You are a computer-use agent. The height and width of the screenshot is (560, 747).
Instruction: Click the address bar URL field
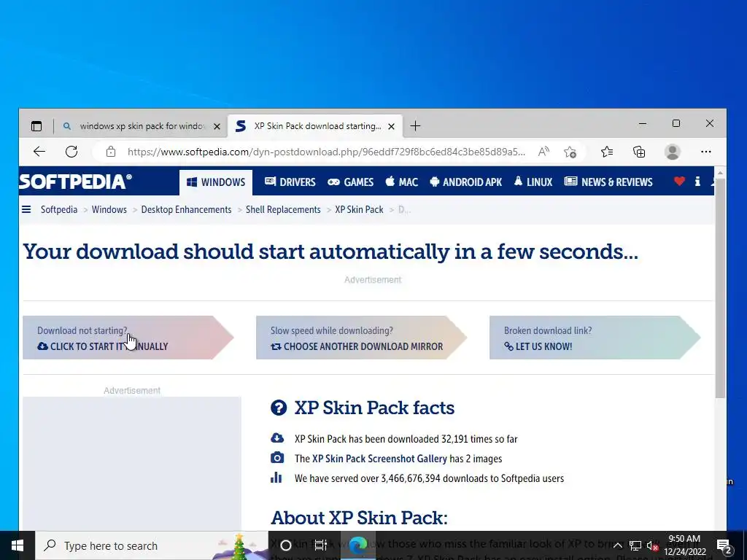coord(326,152)
